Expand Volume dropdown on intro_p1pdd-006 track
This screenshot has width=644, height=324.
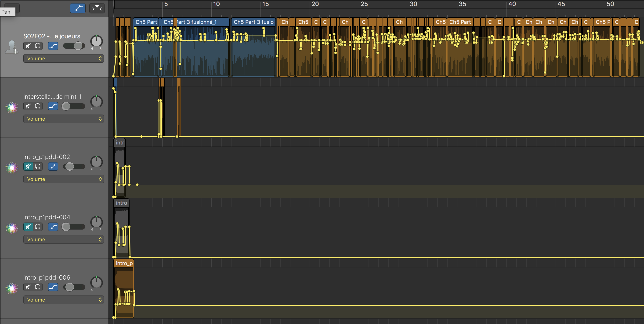click(x=64, y=300)
